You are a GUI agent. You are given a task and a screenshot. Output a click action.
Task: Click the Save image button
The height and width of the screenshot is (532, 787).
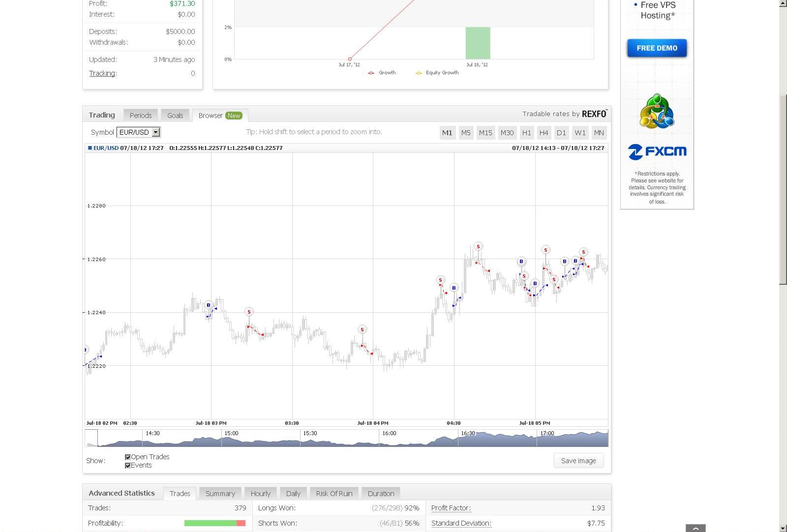578,461
